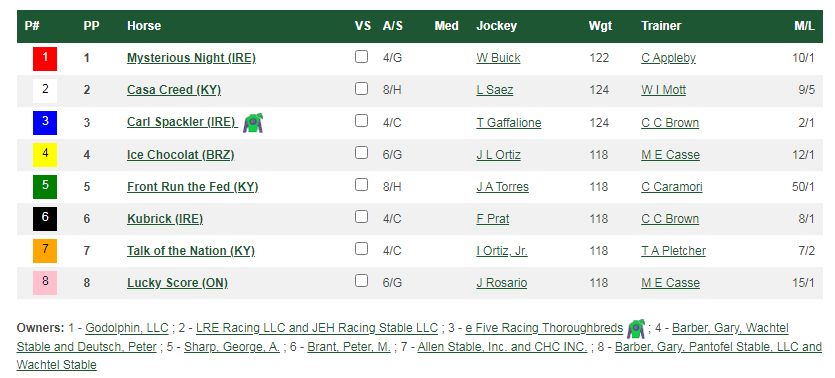Open the Godolphin, LLC owner link
The image size is (835, 378).
[x=127, y=328]
